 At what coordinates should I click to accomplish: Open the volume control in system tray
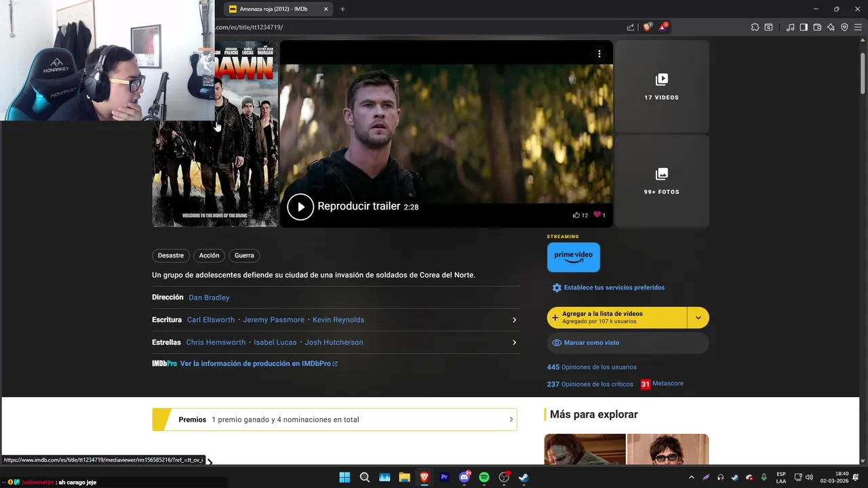tap(809, 477)
